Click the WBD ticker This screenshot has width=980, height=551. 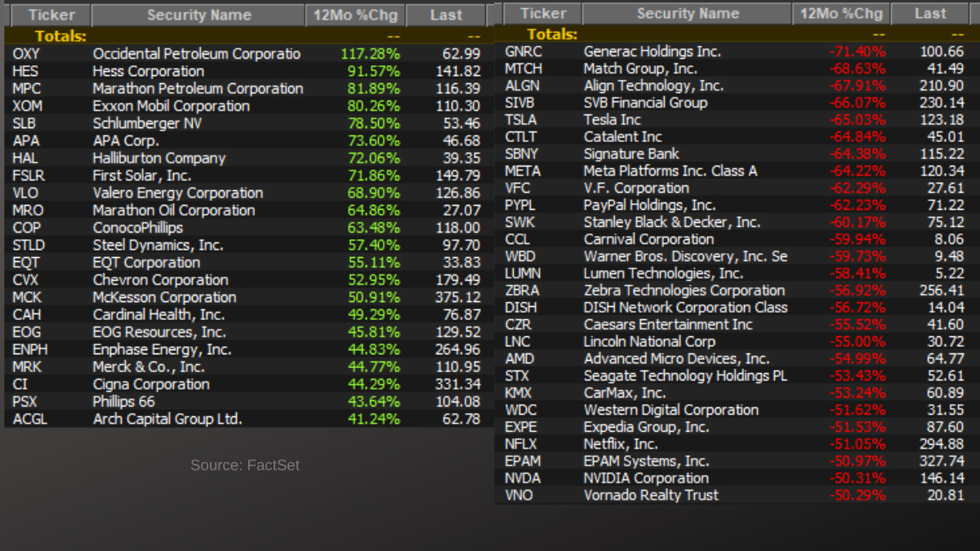522,256
